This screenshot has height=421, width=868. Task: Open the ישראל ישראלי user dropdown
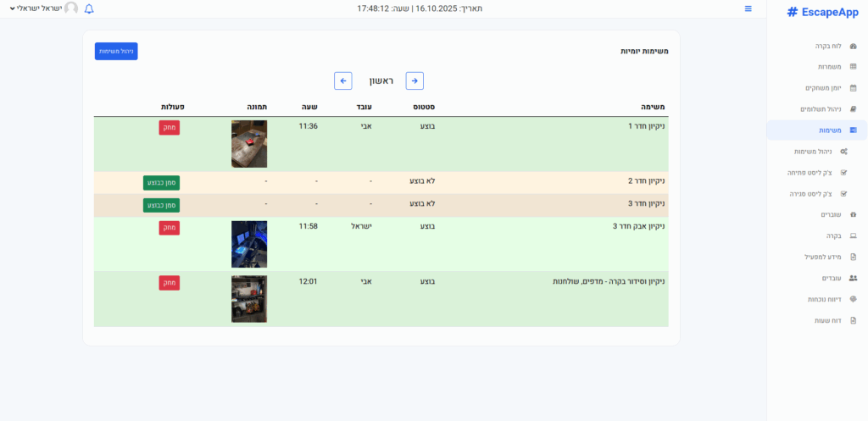pos(42,8)
